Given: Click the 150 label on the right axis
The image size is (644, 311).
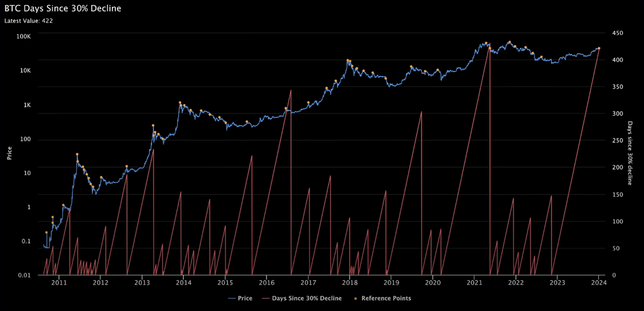Looking at the screenshot, I should click(x=617, y=195).
